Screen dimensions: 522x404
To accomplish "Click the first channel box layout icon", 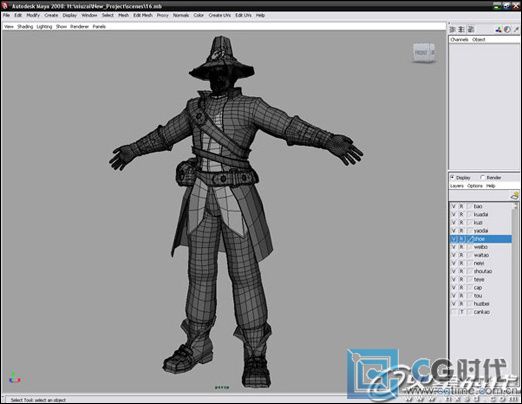I will pos(453,30).
